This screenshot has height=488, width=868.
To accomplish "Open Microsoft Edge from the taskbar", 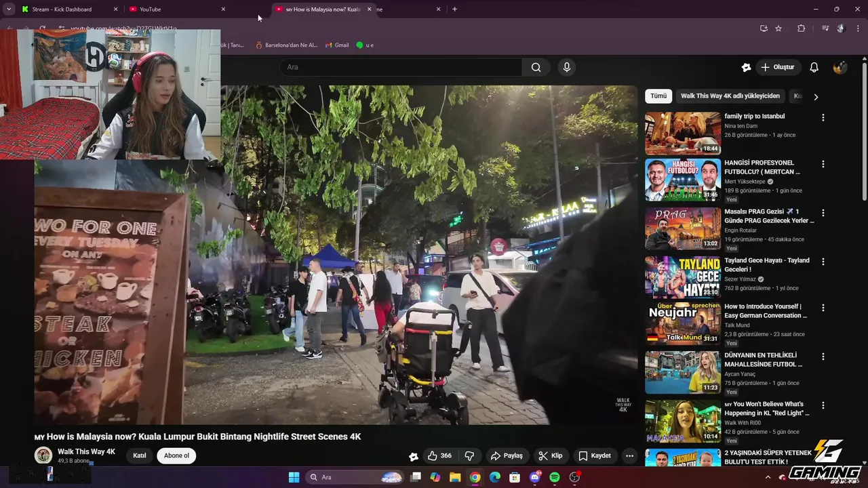I will (x=495, y=477).
